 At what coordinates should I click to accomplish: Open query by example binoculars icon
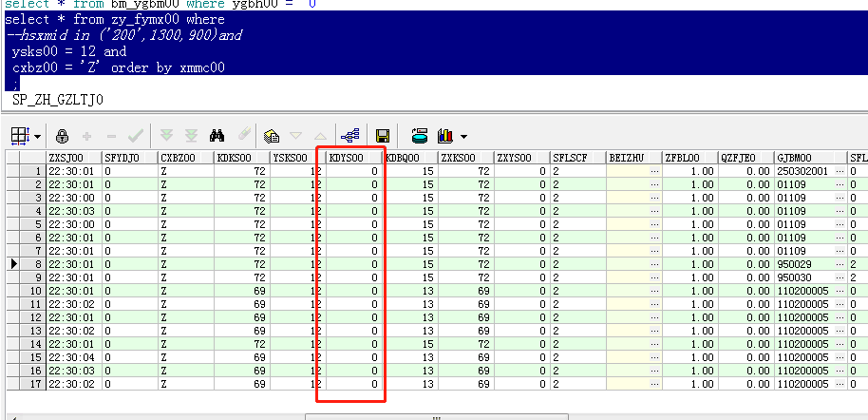217,136
